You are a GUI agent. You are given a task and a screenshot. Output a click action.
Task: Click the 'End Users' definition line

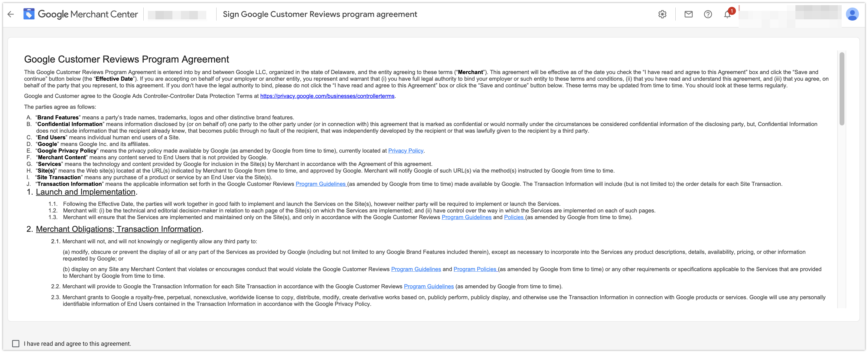107,138
